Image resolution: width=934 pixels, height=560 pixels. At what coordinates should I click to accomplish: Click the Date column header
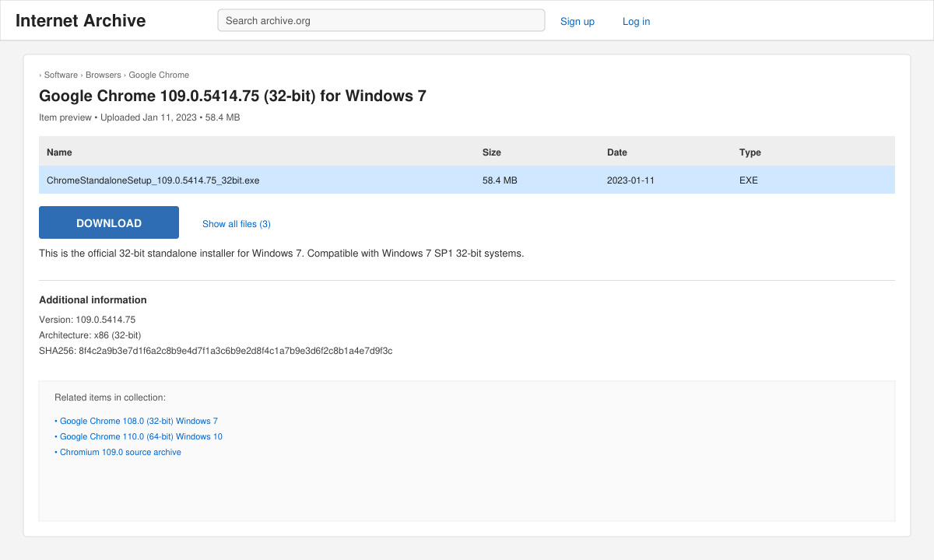pyautogui.click(x=617, y=152)
